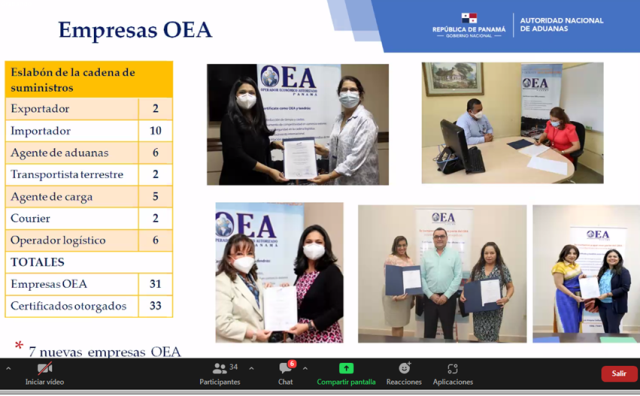
Task: Click the photo with woman in yellow-blue dress
Action: (x=586, y=274)
